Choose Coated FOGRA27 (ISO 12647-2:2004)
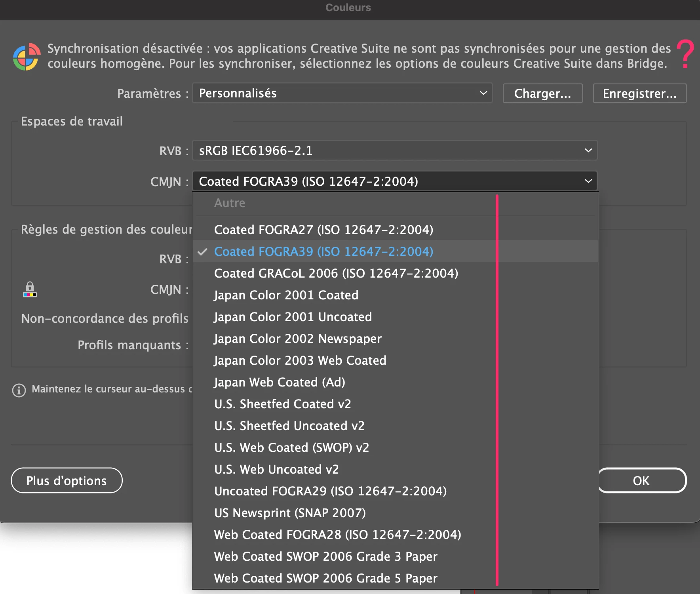 [395, 230]
